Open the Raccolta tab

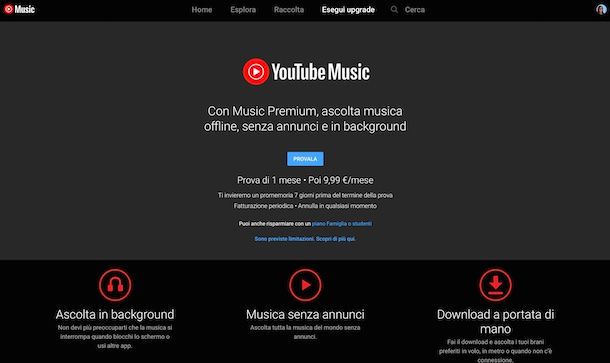click(x=289, y=10)
